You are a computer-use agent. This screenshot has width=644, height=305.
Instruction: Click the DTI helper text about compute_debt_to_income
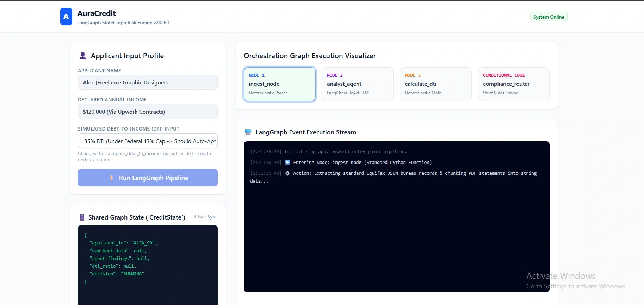(144, 157)
